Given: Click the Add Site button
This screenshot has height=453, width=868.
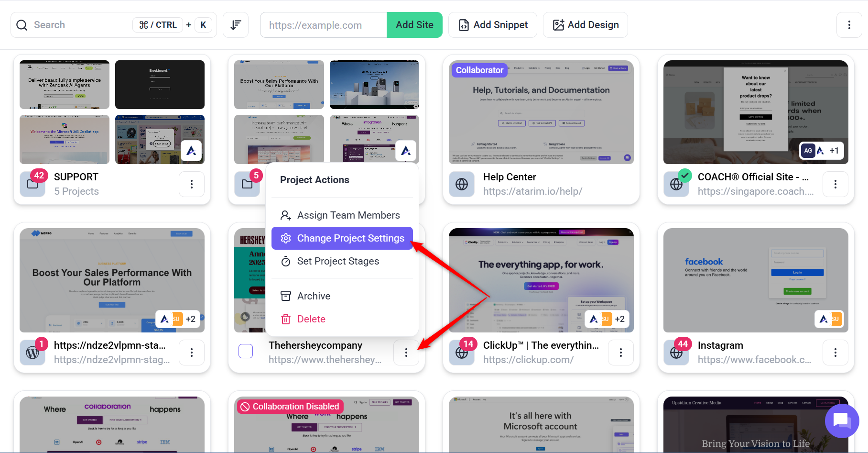Looking at the screenshot, I should tap(414, 25).
